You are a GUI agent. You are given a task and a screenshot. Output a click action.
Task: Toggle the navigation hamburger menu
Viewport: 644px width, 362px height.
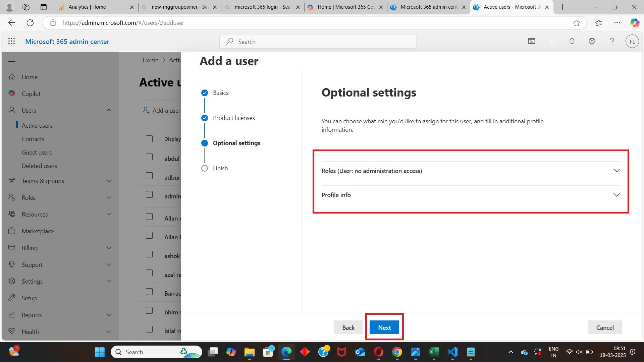(x=12, y=60)
